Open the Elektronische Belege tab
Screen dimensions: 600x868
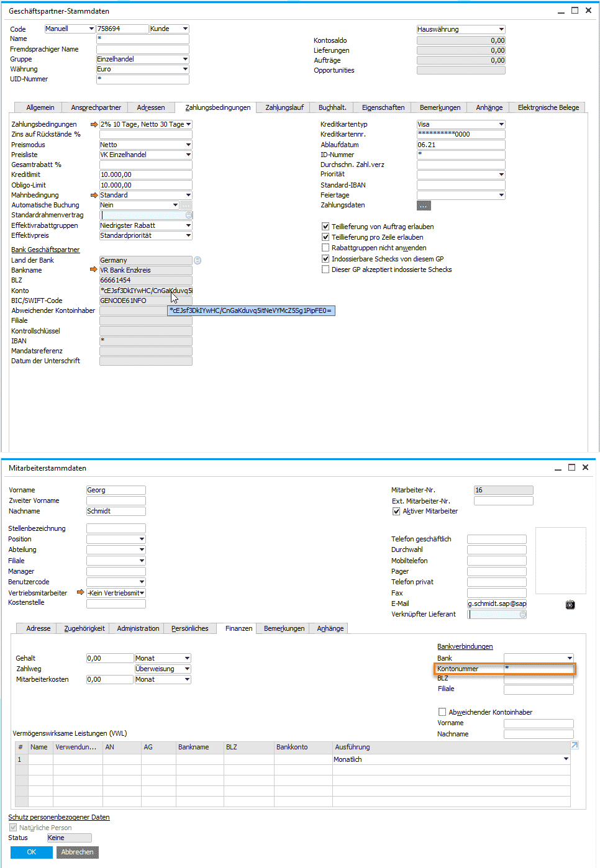pyautogui.click(x=548, y=108)
